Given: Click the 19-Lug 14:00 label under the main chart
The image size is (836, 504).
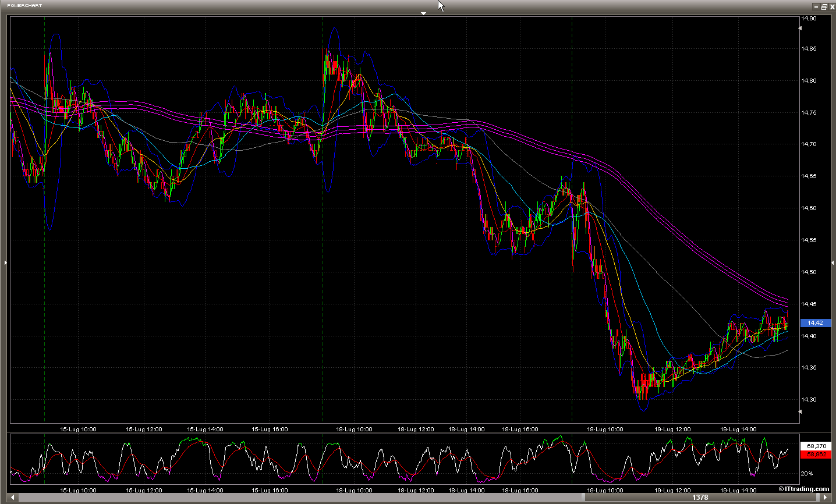Looking at the screenshot, I should [x=738, y=430].
